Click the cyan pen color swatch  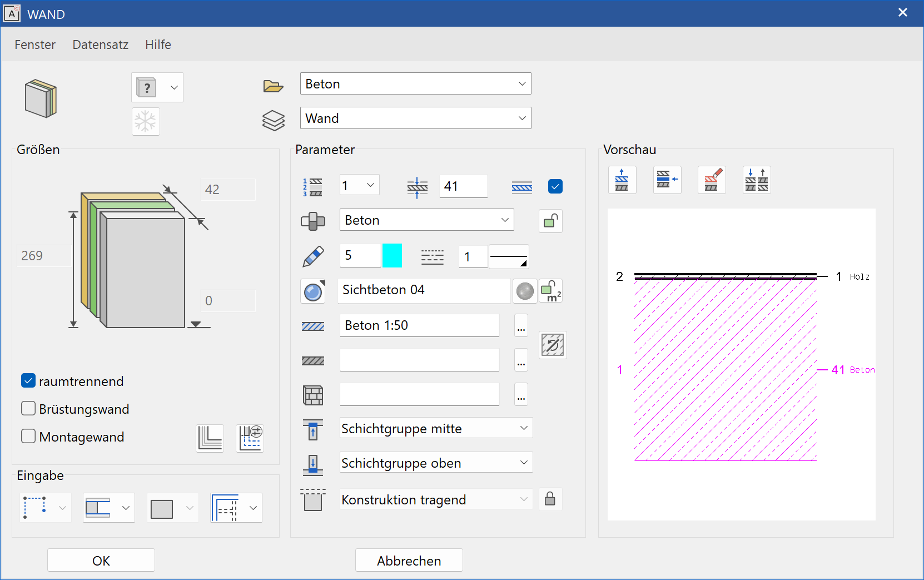[393, 256]
